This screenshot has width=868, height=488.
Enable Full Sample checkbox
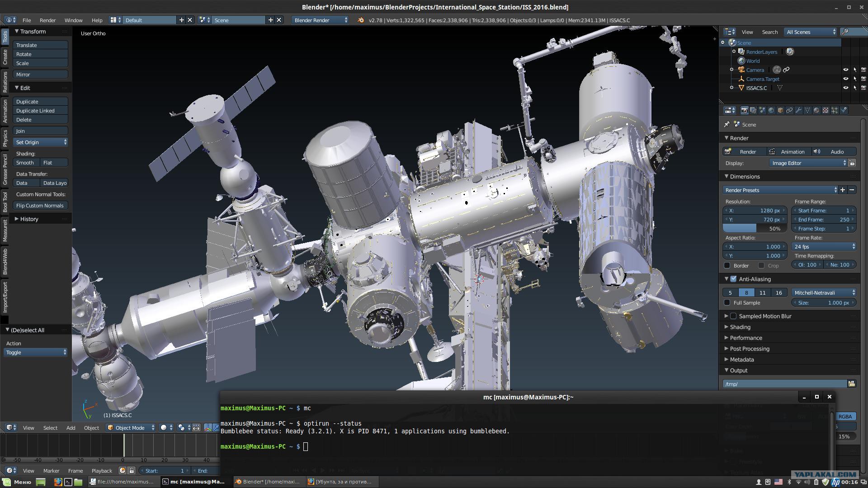[727, 303]
